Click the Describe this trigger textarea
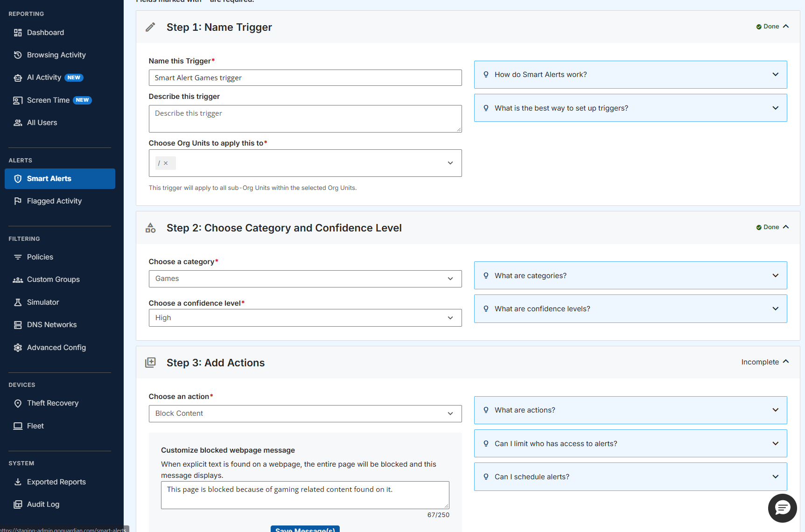Viewport: 805px width, 532px height. (305, 119)
